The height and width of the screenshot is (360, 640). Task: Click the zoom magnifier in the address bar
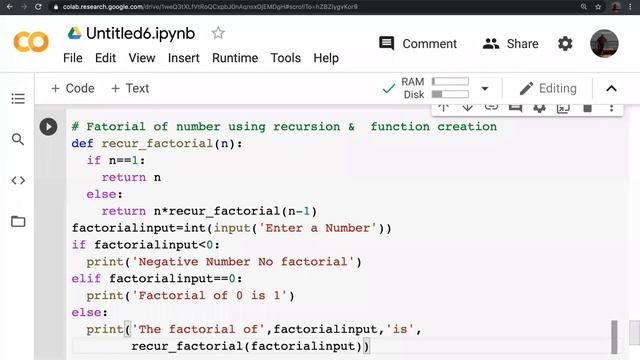(584, 7)
